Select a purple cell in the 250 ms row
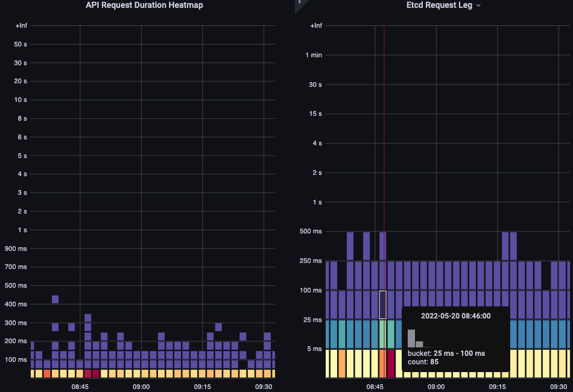The image size is (573, 392). [422, 274]
